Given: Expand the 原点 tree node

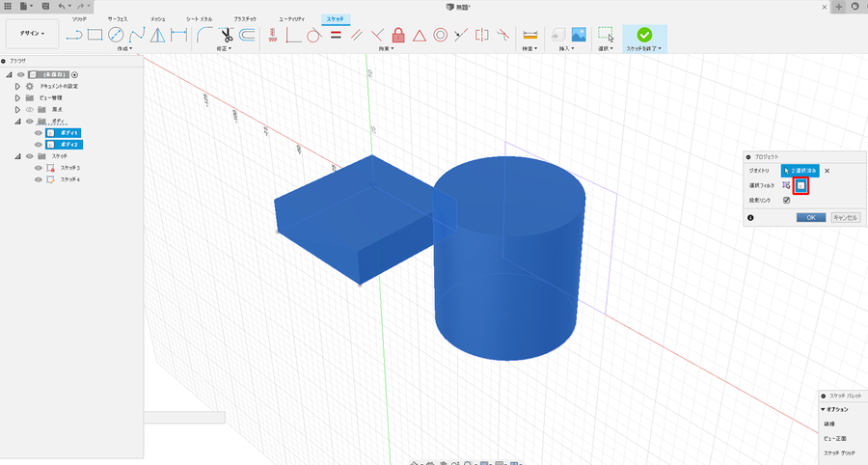Looking at the screenshot, I should coord(17,110).
